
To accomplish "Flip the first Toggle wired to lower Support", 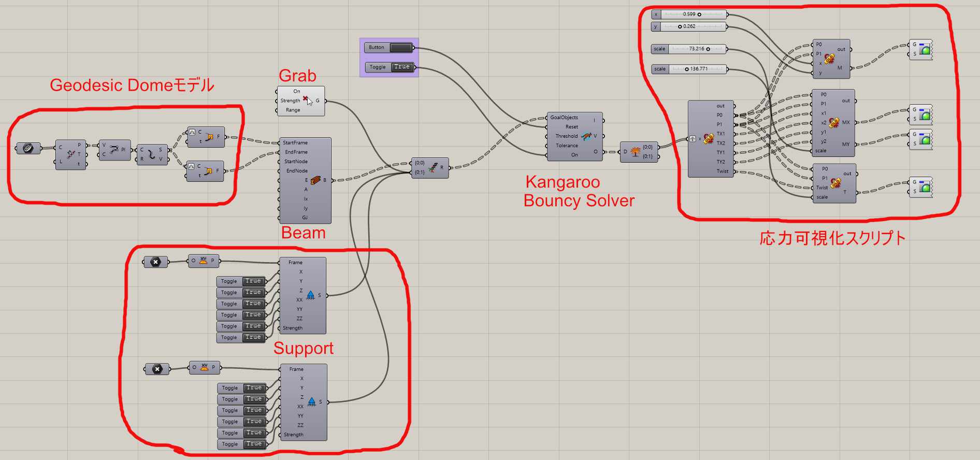I will pyautogui.click(x=254, y=387).
